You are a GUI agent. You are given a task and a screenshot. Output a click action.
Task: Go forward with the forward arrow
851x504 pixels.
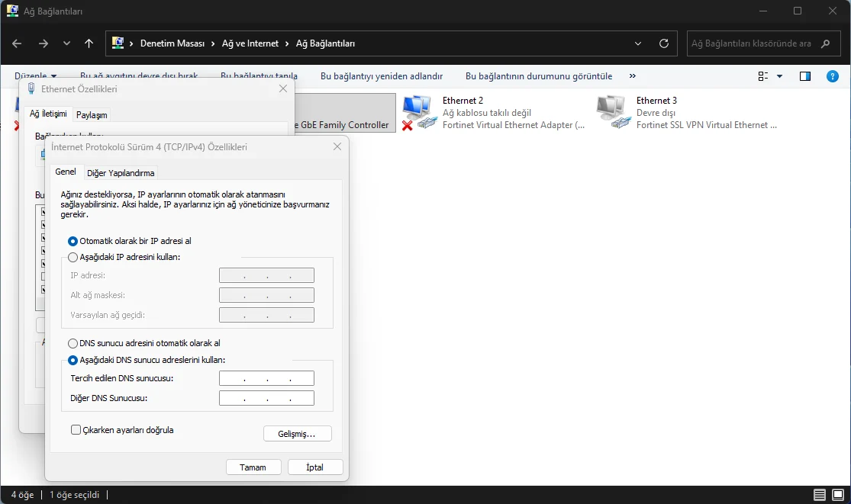click(44, 43)
